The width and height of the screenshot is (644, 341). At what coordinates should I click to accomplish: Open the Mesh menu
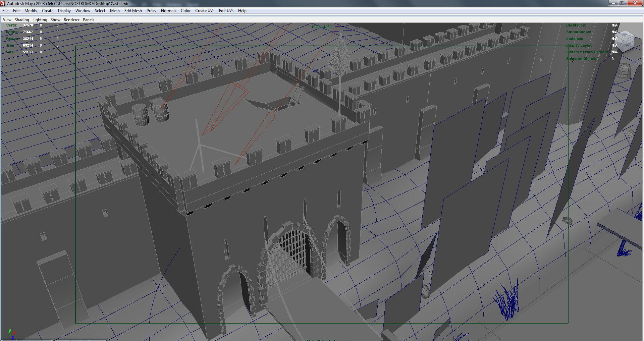(x=115, y=11)
